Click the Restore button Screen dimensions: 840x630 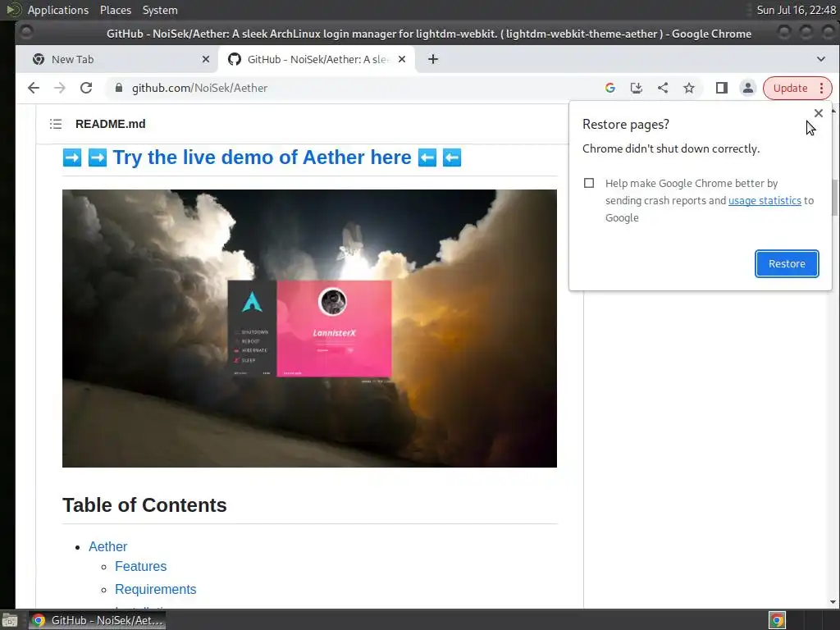[787, 263]
